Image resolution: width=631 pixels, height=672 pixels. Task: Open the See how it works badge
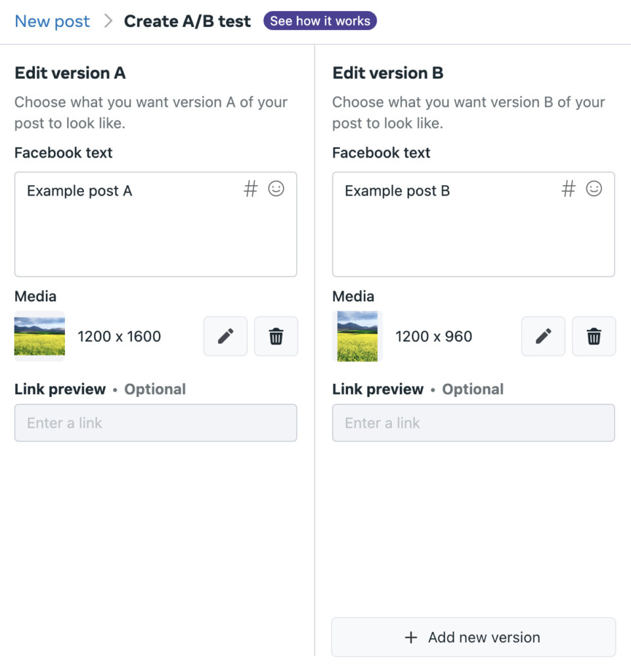[320, 21]
